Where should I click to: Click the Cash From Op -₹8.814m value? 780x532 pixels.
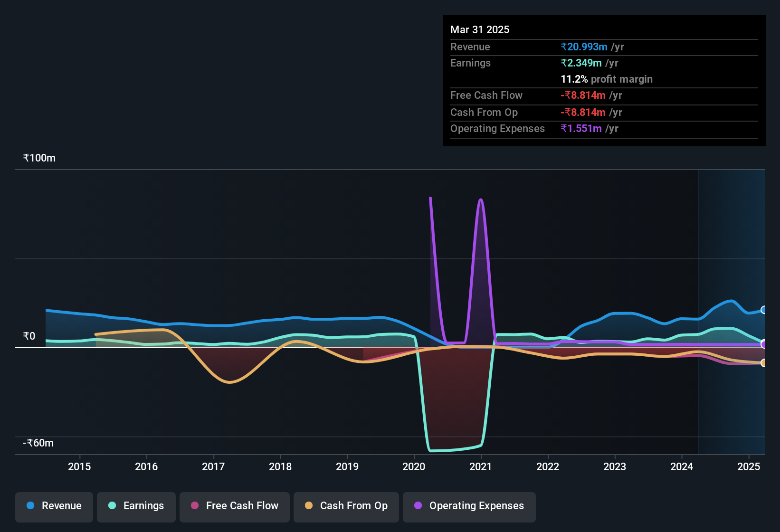(583, 113)
